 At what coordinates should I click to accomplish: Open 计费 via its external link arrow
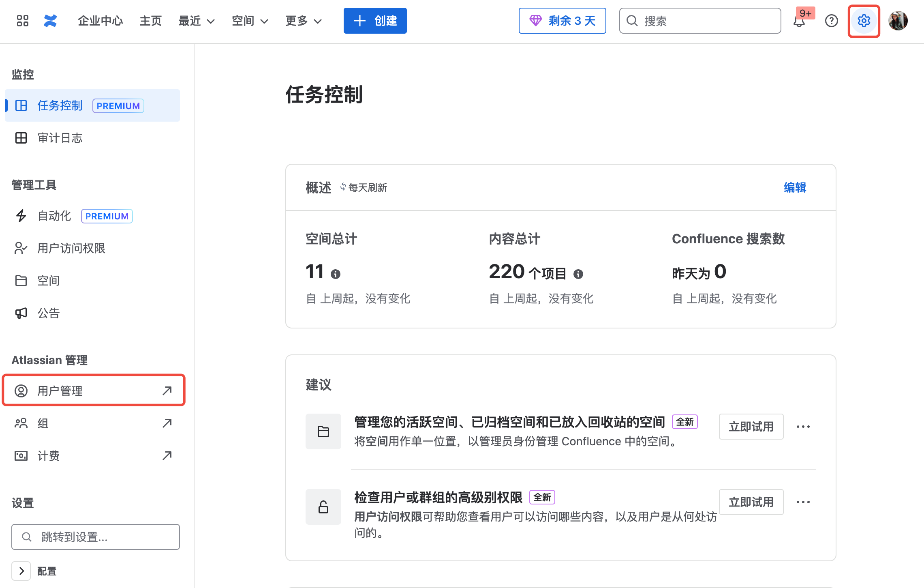(167, 456)
